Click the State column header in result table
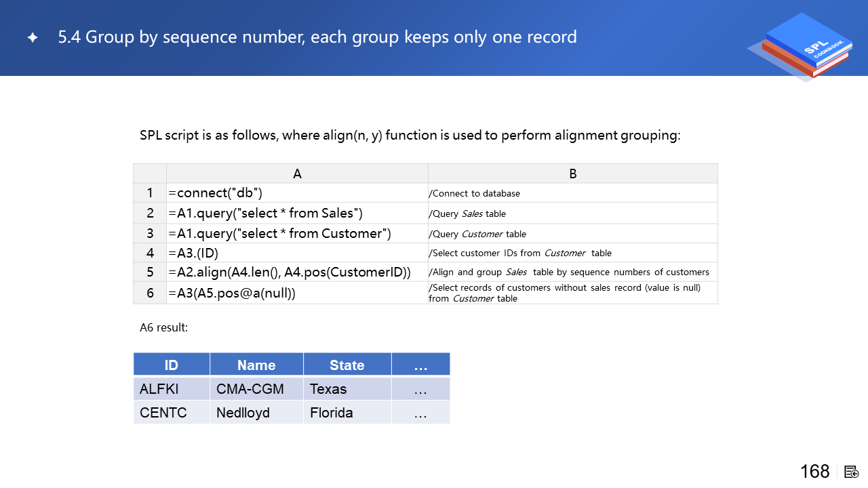Viewport: 868px width, 488px height. point(347,365)
